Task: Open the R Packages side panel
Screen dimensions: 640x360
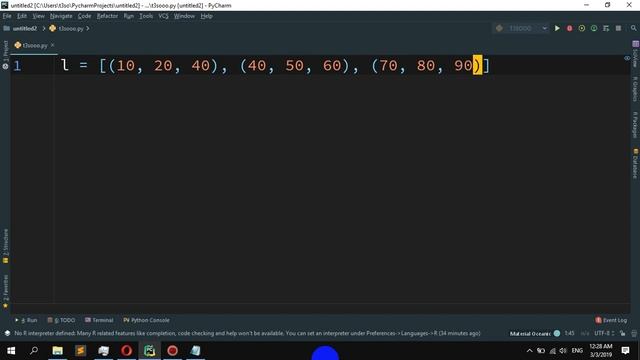Action: coord(635,124)
